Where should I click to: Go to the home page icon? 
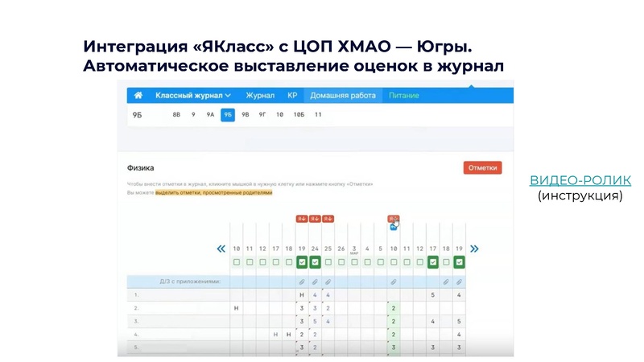point(138,95)
